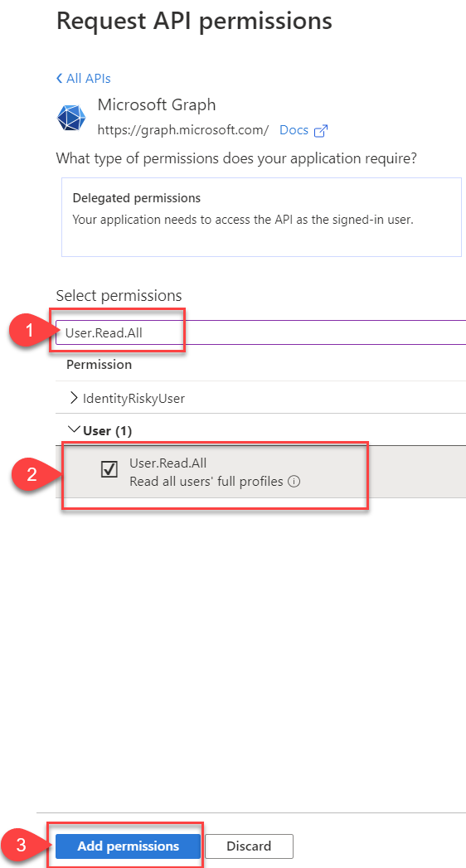The height and width of the screenshot is (868, 466).
Task: Collapse the User (1) permission group
Action: 73,430
